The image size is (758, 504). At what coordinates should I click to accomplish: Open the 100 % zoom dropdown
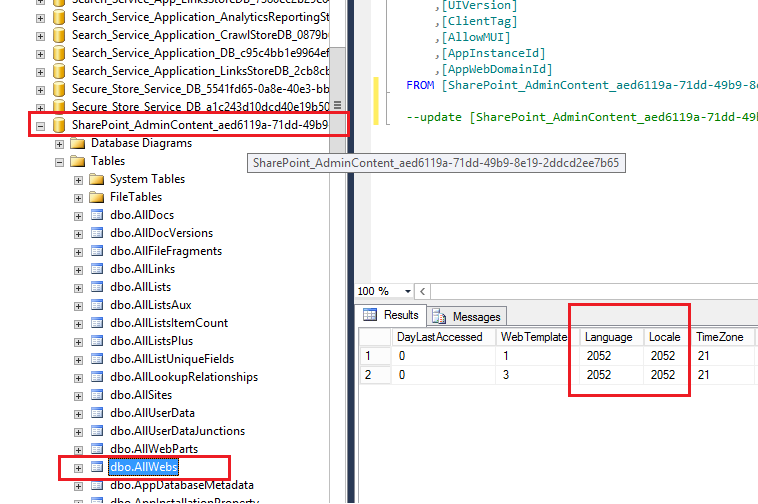(408, 291)
